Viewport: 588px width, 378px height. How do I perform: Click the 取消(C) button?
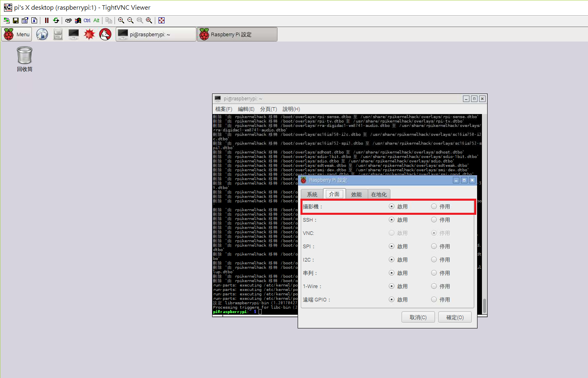[418, 317]
